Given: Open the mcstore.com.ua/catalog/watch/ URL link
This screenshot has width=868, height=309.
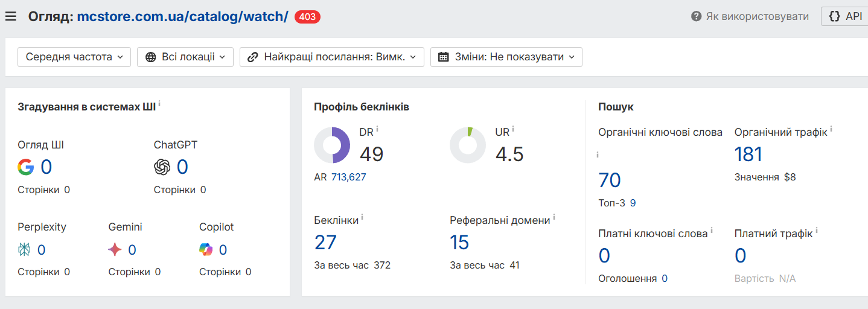Looking at the screenshot, I should click(x=182, y=16).
